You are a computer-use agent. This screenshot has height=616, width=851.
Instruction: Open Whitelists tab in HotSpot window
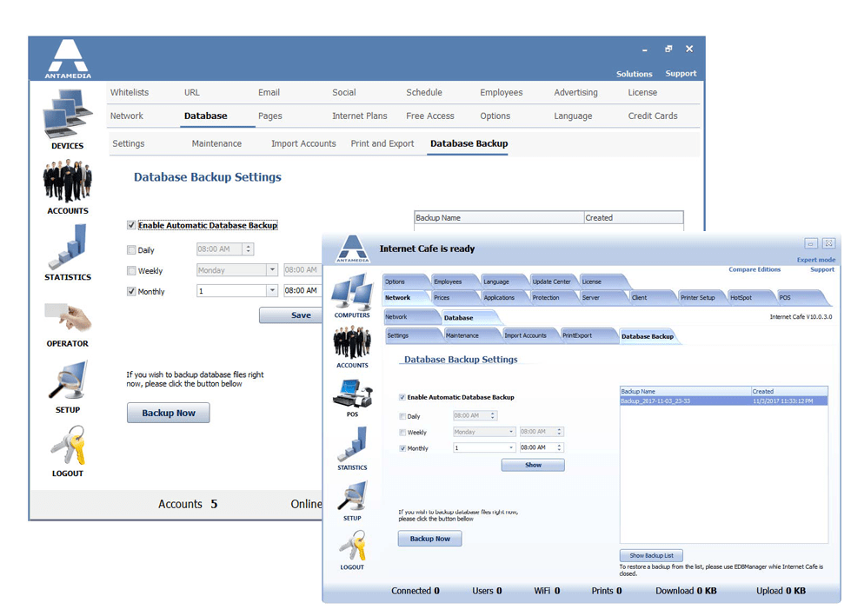pyautogui.click(x=130, y=92)
